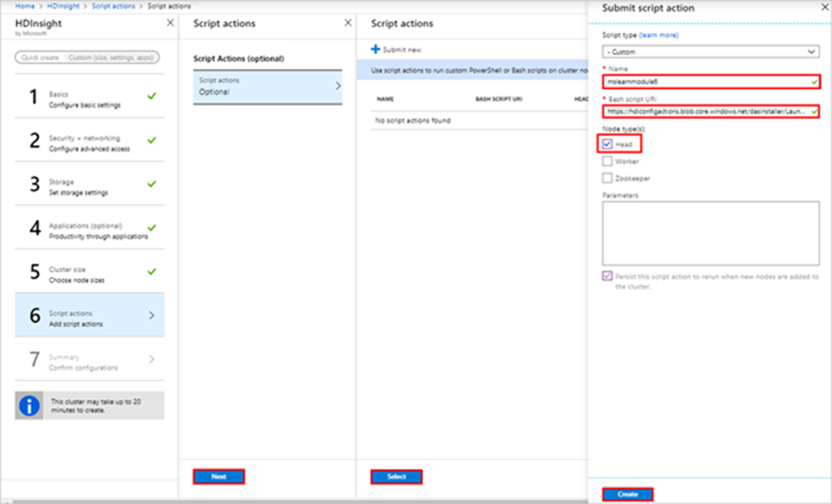The width and height of the screenshot is (832, 504).
Task: Close the first Script actions blade
Action: [x=347, y=23]
